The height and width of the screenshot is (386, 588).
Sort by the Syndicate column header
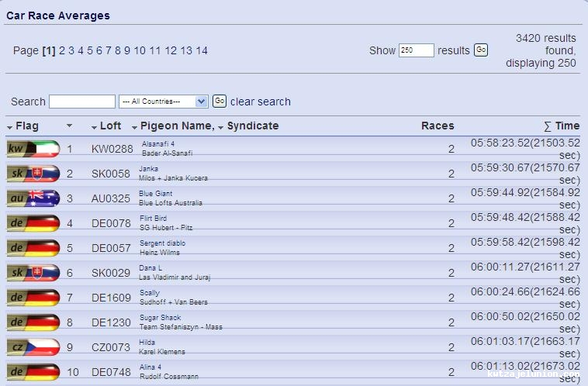point(252,126)
